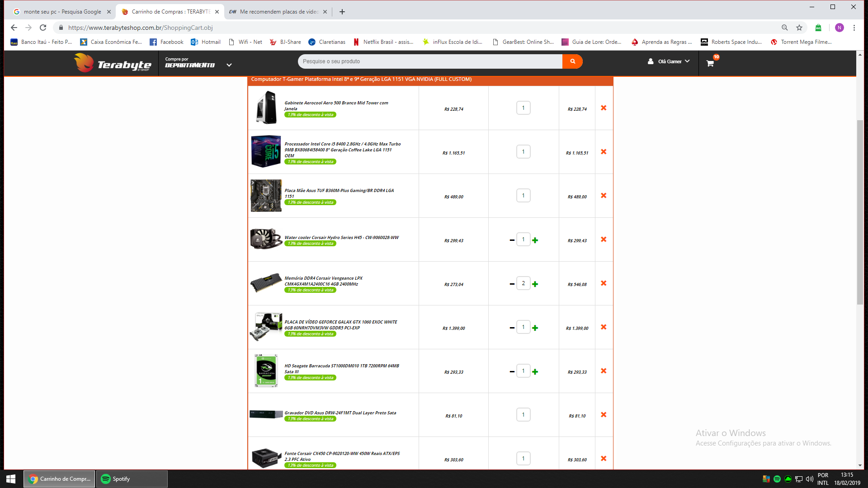Open Placa Mãe Asus TUF B360M-Plus link
Viewport: 868px width, 488px height.
[x=339, y=193]
